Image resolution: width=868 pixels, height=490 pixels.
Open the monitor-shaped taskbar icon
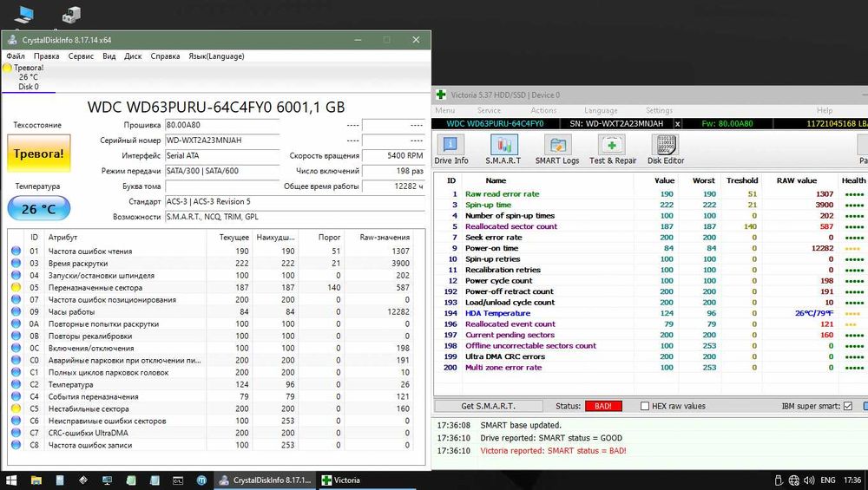click(x=107, y=480)
